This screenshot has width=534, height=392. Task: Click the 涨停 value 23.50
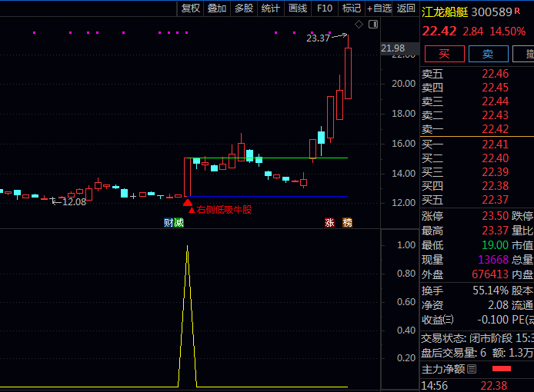pos(496,216)
